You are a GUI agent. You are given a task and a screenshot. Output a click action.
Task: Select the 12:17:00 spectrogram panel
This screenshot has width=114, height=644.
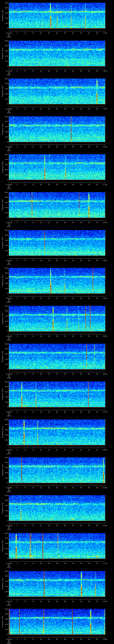click(x=57, y=53)
